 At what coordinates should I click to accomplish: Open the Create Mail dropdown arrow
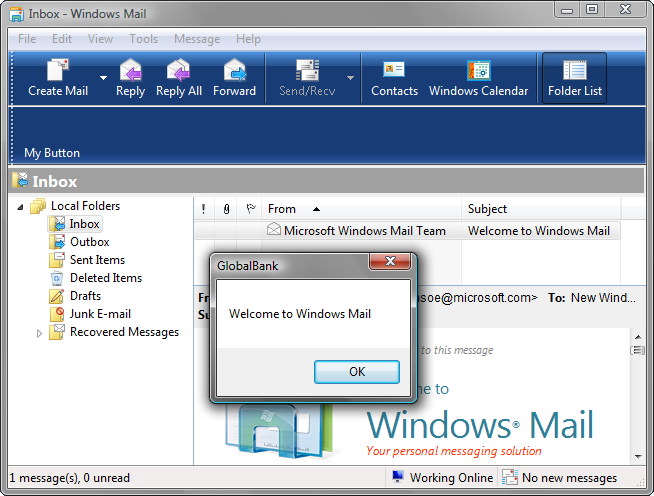103,78
